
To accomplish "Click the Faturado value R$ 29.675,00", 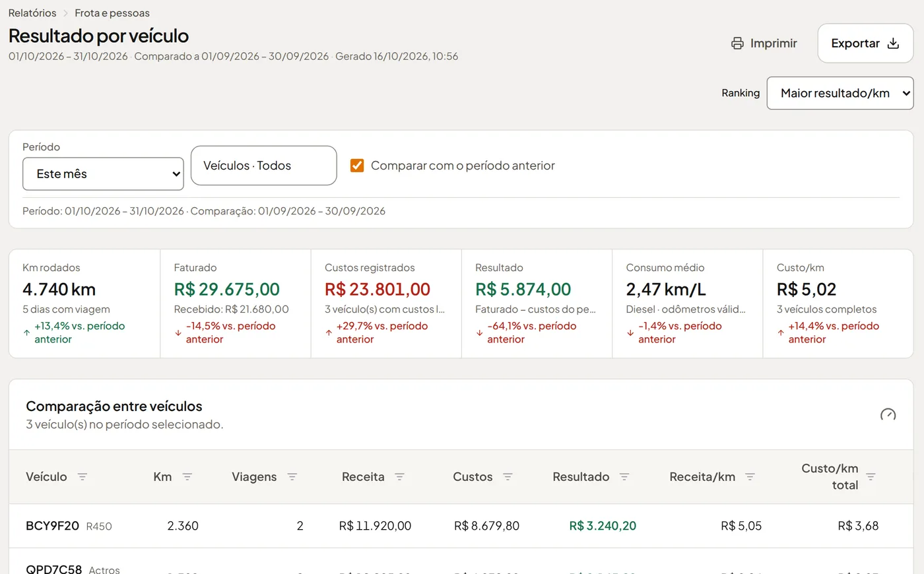I will (227, 289).
